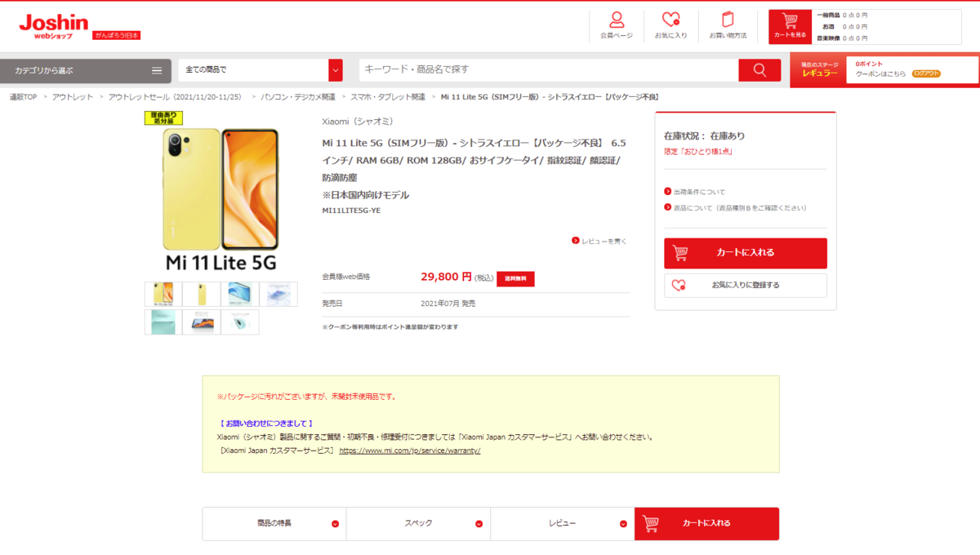The height and width of the screenshot is (555, 980).
Task: Select the fourth thumbnail in the top row
Action: [x=278, y=294]
